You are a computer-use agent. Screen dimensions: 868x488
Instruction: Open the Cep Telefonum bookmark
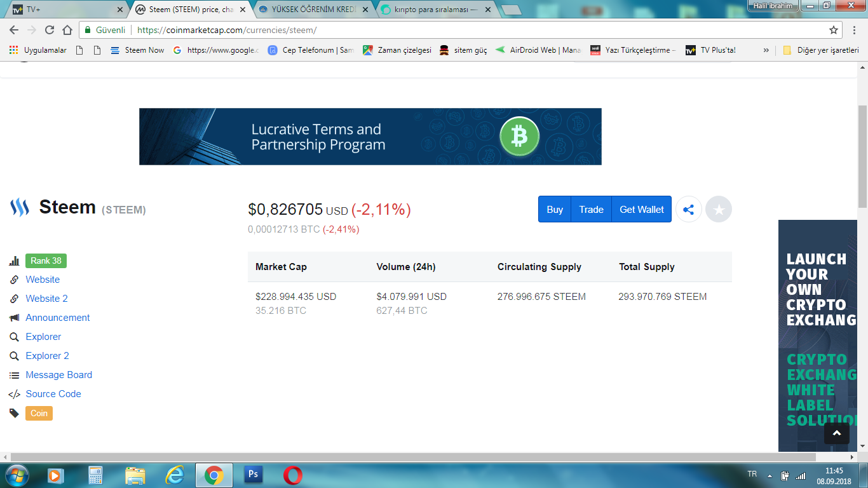pyautogui.click(x=311, y=50)
